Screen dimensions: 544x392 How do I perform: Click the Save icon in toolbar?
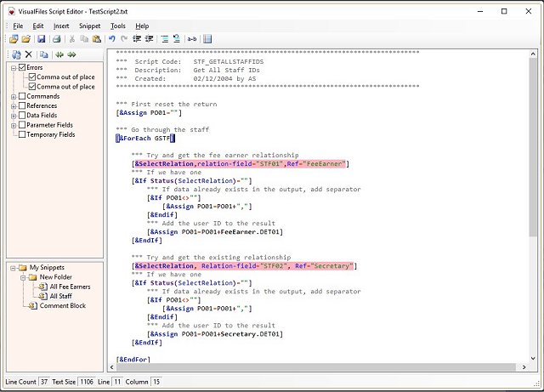pyautogui.click(x=42, y=39)
